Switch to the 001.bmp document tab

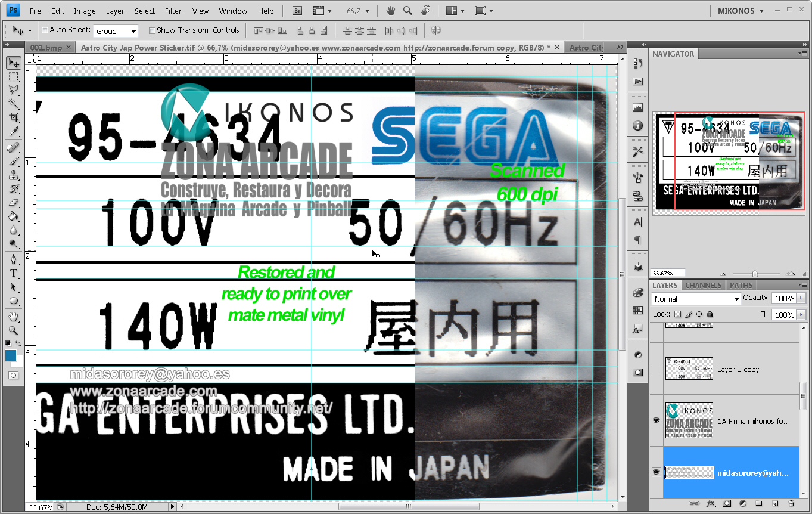[x=46, y=48]
